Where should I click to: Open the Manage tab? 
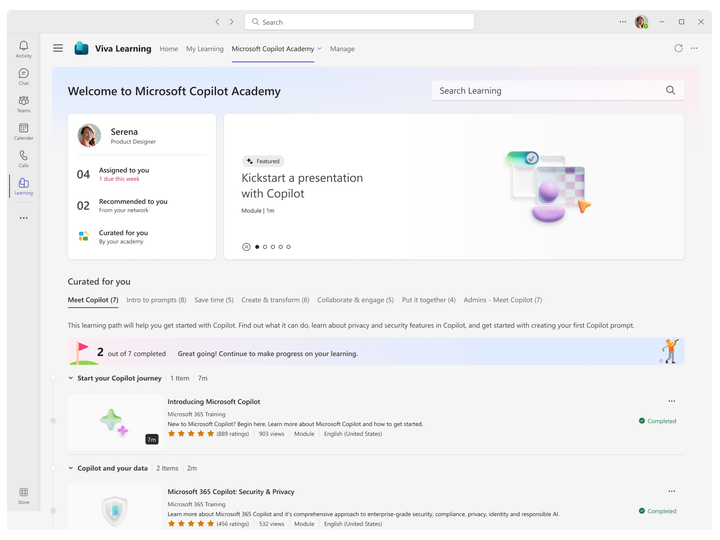coord(342,49)
